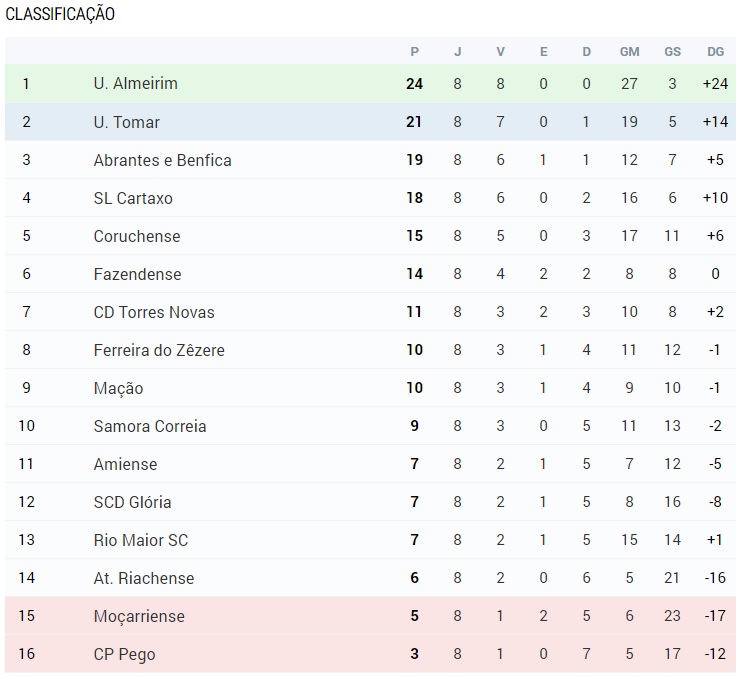Sort by the DG goal difference header

point(715,52)
